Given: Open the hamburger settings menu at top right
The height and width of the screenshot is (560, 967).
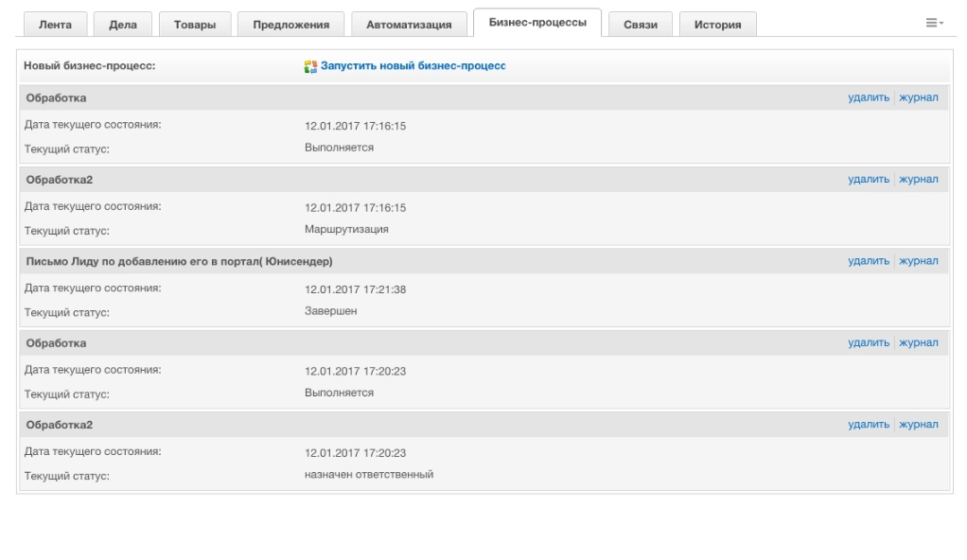Looking at the screenshot, I should tap(935, 23).
